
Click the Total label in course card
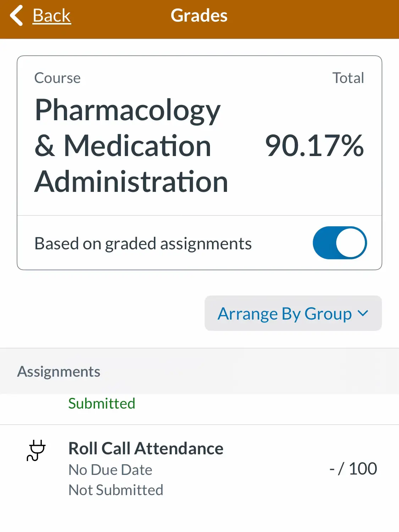[x=348, y=78]
